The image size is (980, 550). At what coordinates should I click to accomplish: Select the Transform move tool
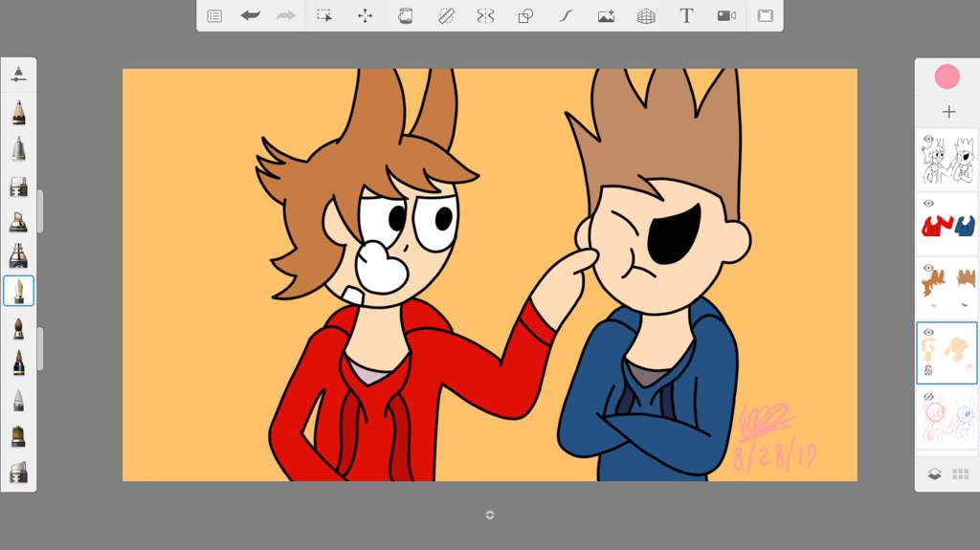coord(365,15)
